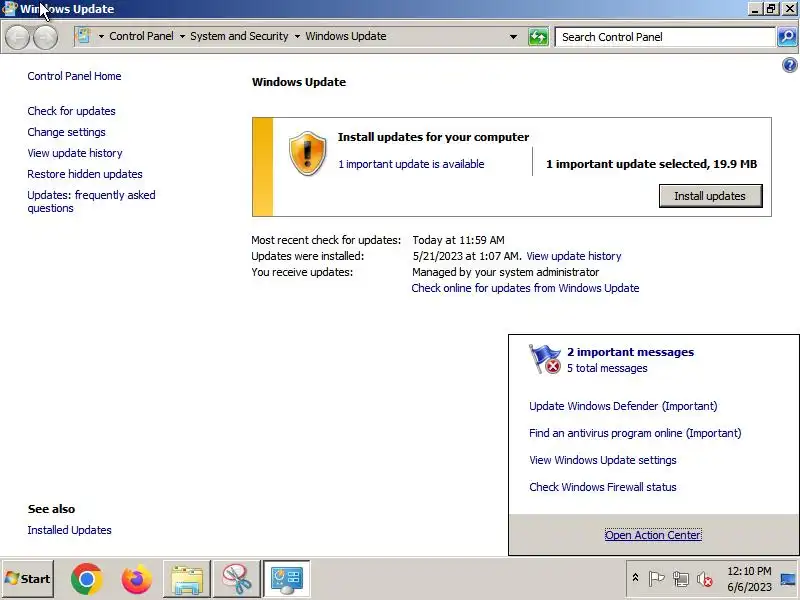Click '1 important update selected, 19.9 MB' text
800x600 pixels.
coord(652,164)
